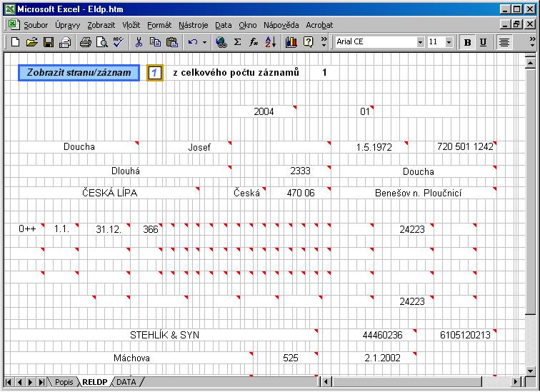Switch to the RELDP sheet tab
This screenshot has width=540, height=392.
95,382
